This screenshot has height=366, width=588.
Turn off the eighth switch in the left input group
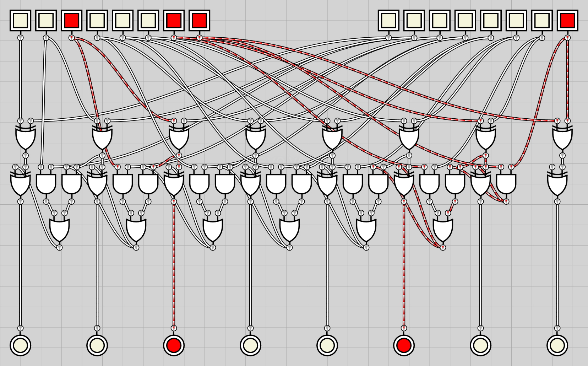click(199, 21)
